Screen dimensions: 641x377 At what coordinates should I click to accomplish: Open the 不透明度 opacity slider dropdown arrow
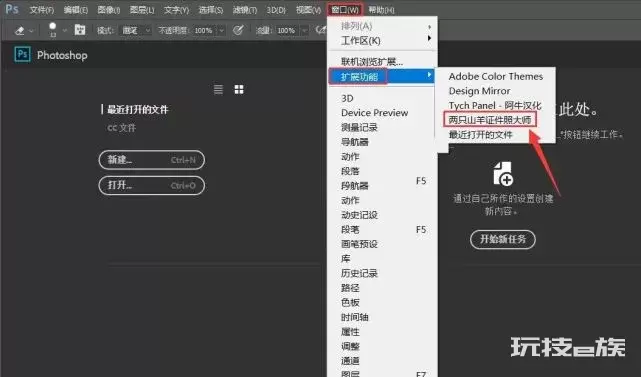221,30
